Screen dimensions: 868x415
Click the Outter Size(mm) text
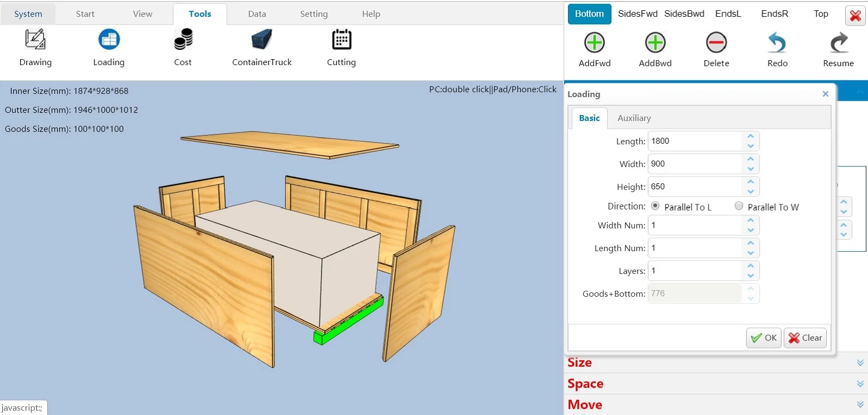72,110
